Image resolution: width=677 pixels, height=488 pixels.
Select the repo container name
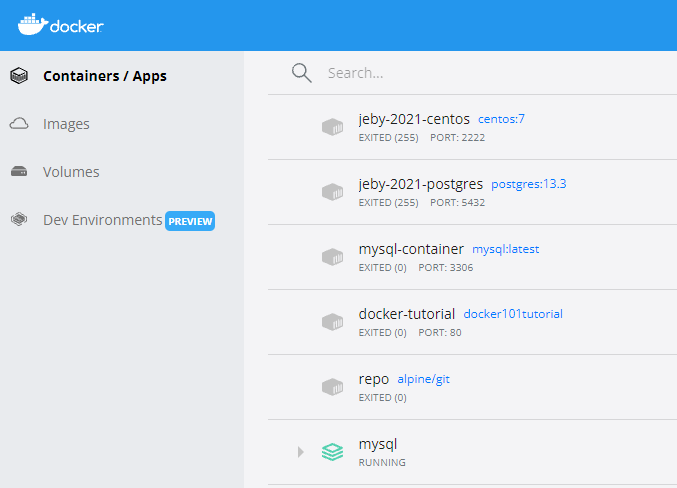pos(373,379)
